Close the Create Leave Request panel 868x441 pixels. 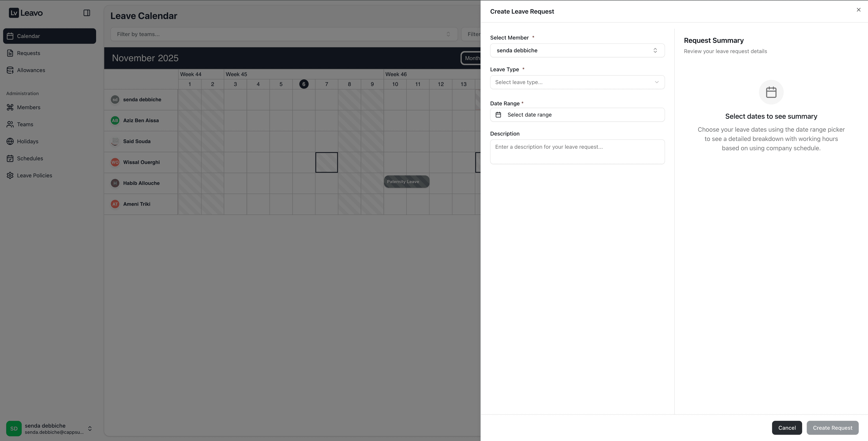click(858, 10)
